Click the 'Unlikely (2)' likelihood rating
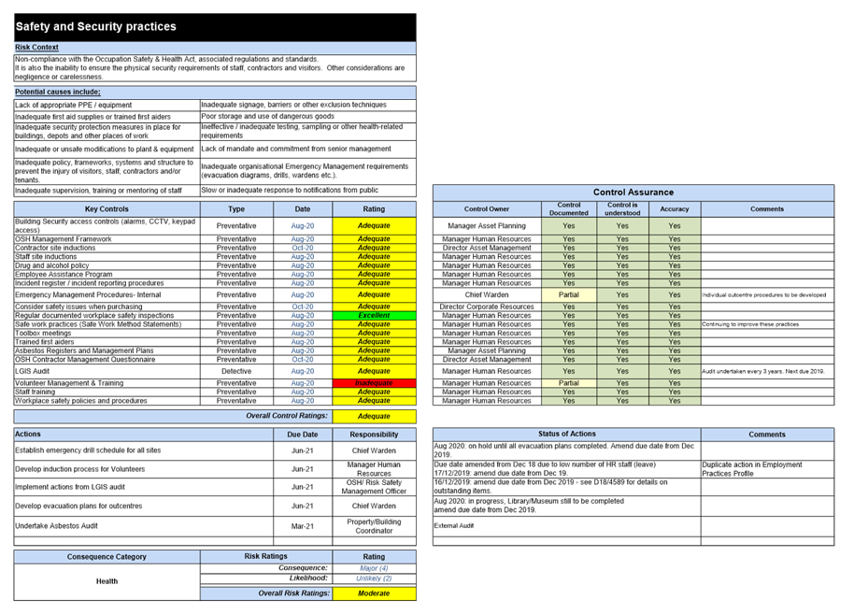The width and height of the screenshot is (868, 614). tap(374, 578)
